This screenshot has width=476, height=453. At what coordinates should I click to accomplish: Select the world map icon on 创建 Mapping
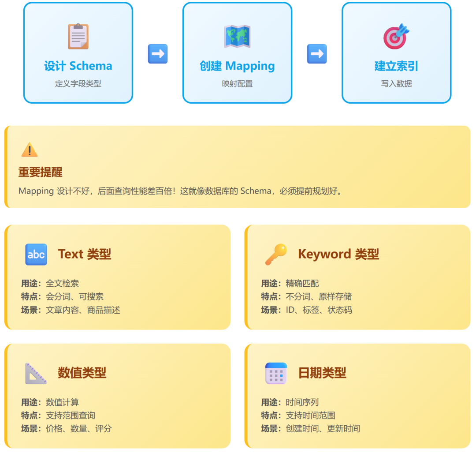[x=237, y=35]
